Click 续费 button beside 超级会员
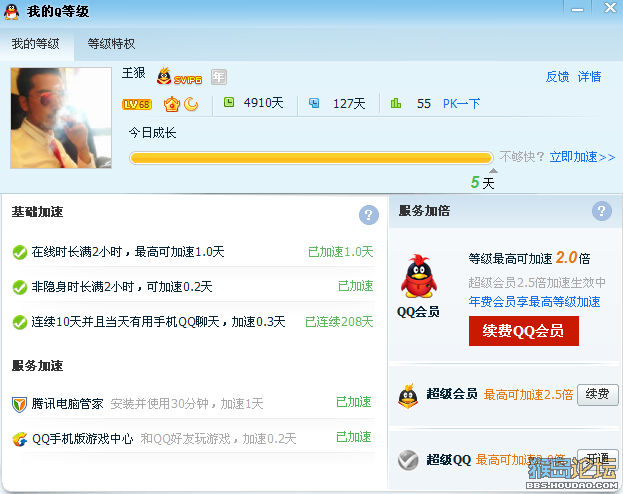This screenshot has height=494, width=623. [598, 395]
